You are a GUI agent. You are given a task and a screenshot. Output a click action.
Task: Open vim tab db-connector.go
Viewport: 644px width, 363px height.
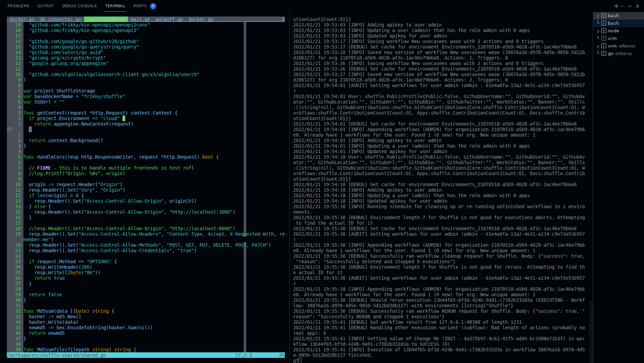click(x=61, y=19)
